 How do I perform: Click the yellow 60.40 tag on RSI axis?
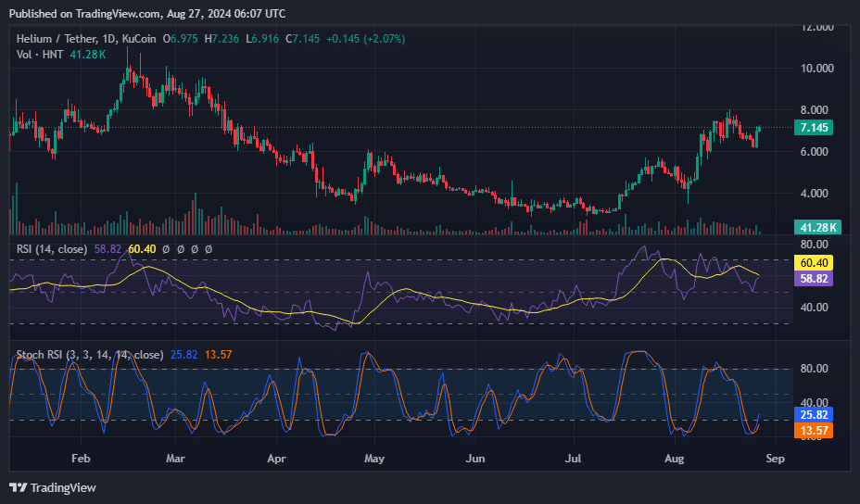(x=814, y=263)
